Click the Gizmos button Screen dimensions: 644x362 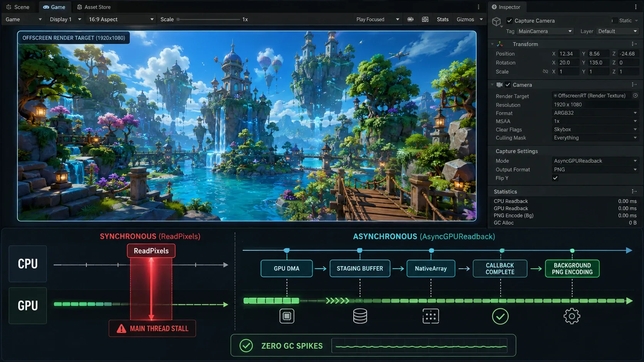[465, 19]
